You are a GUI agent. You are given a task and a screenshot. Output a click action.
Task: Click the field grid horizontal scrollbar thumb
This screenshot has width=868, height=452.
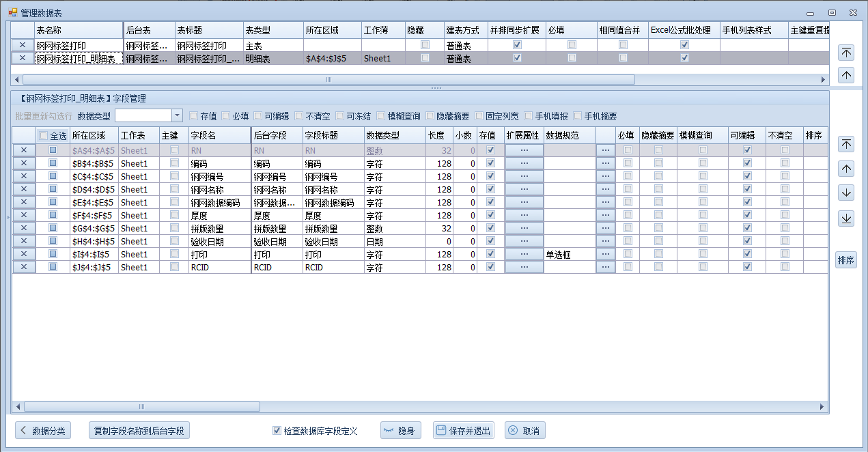point(141,407)
